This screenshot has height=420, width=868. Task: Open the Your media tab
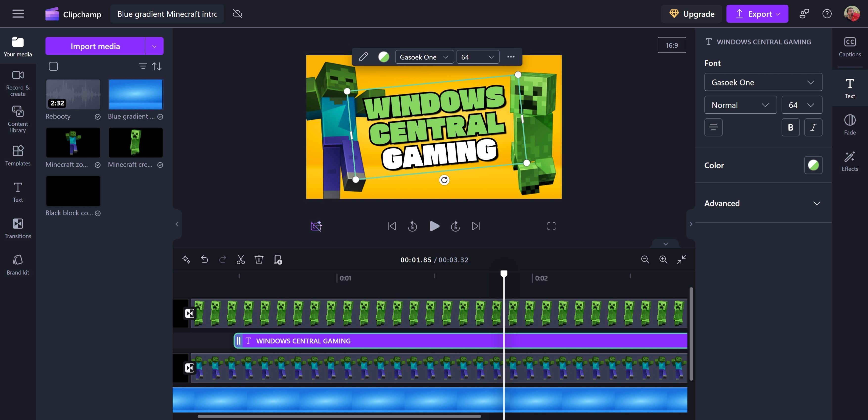click(18, 46)
